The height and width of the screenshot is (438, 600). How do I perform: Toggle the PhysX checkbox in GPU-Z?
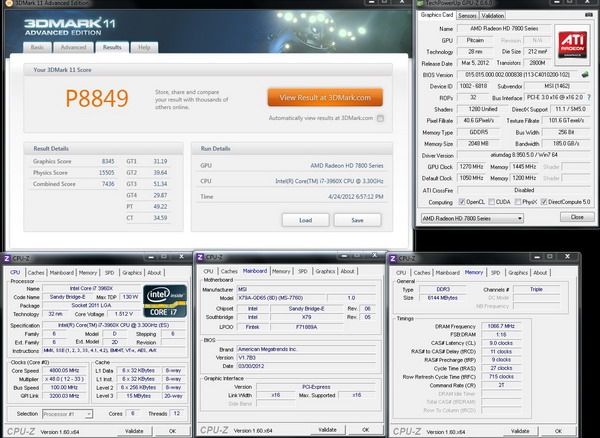pyautogui.click(x=518, y=202)
